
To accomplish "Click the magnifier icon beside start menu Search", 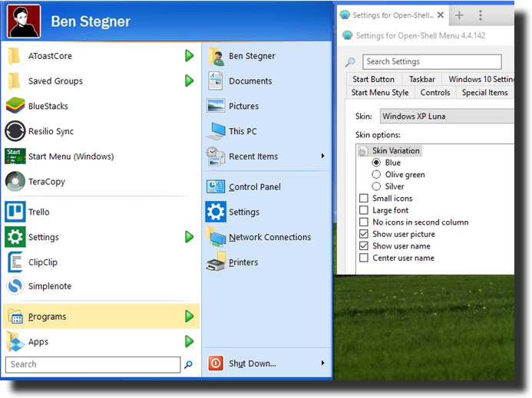I will tap(188, 364).
